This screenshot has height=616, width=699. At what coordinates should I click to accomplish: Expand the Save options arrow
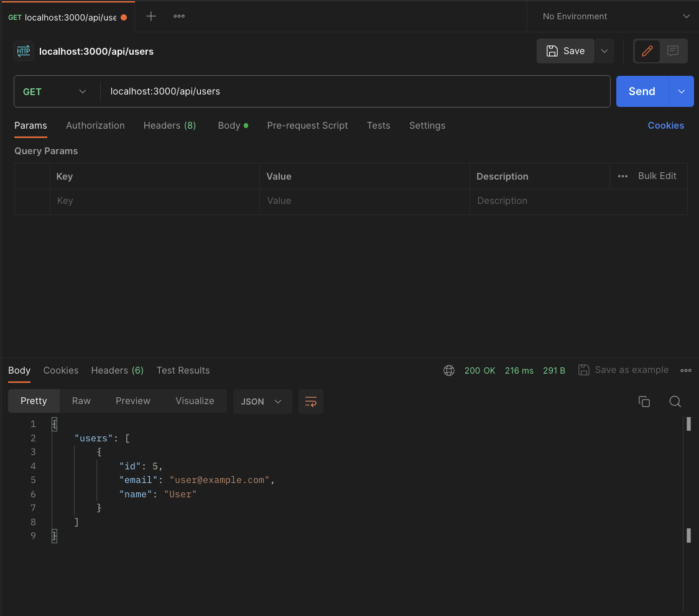[x=604, y=51]
